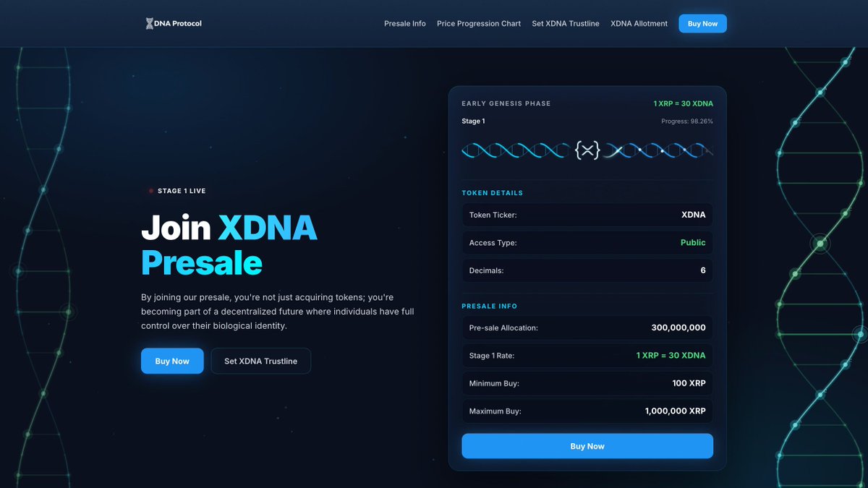868x488 pixels.
Task: Click the DNA helix stage progress bar
Action: tap(587, 150)
